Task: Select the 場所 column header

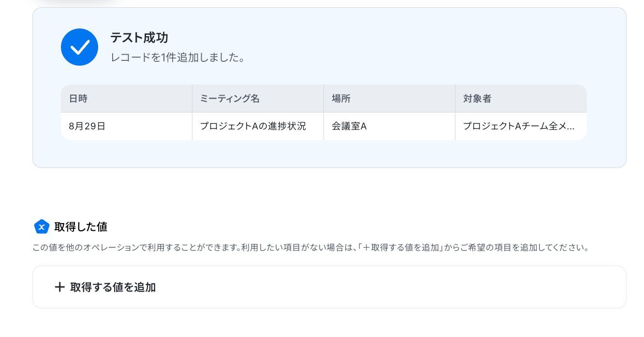Action: click(390, 98)
